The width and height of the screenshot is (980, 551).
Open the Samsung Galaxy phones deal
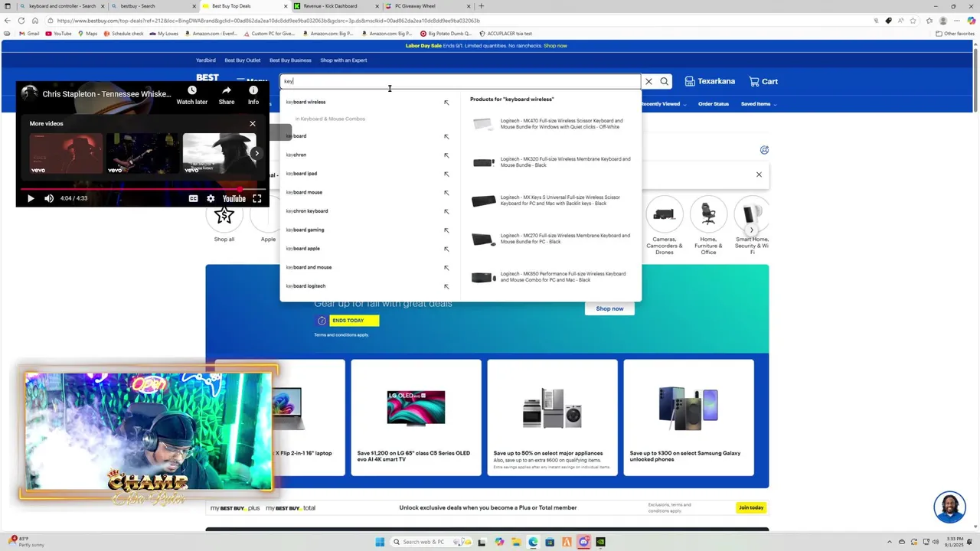[x=688, y=418]
